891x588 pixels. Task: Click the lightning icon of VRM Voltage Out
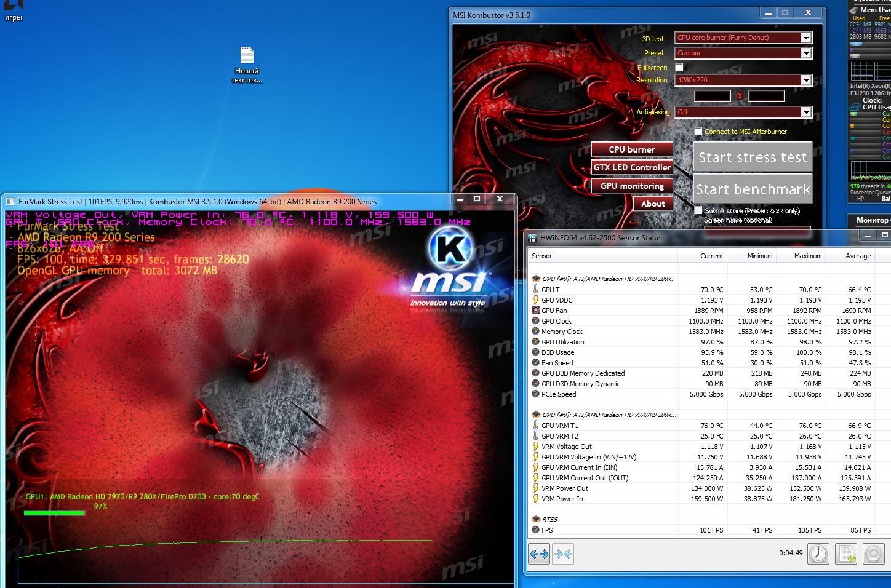pos(536,447)
